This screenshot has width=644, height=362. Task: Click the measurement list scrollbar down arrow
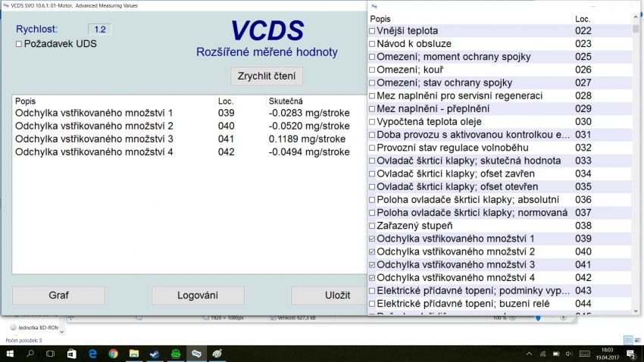636,311
